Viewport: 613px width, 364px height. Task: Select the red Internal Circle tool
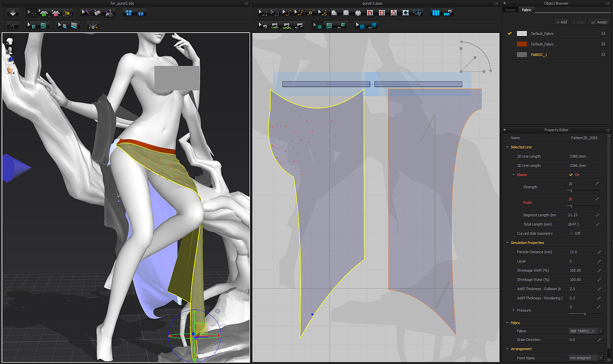393,13
